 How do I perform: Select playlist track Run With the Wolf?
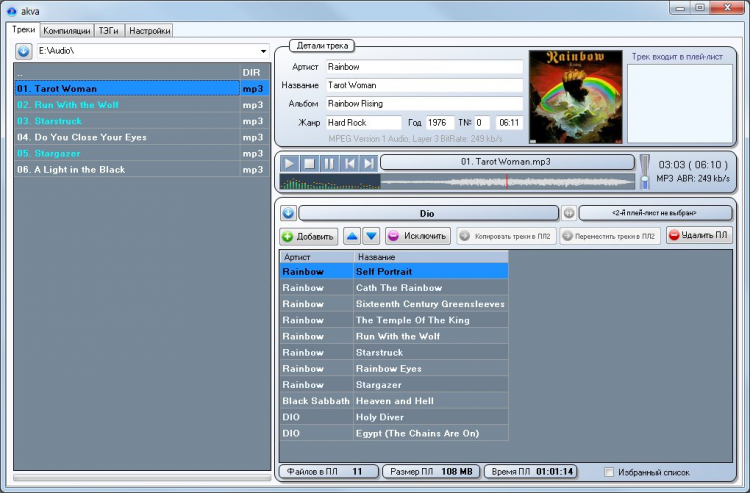coord(394,337)
